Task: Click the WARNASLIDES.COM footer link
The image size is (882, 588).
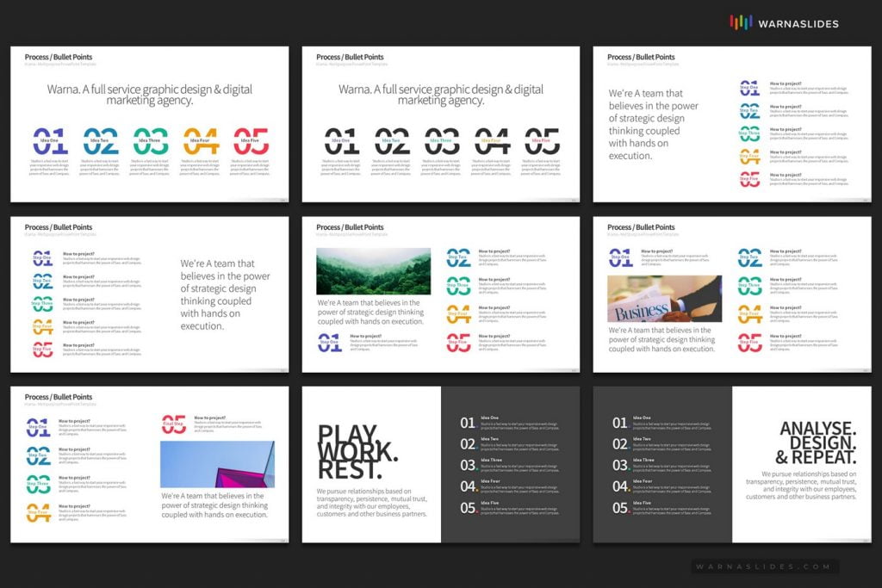Action: [x=762, y=566]
